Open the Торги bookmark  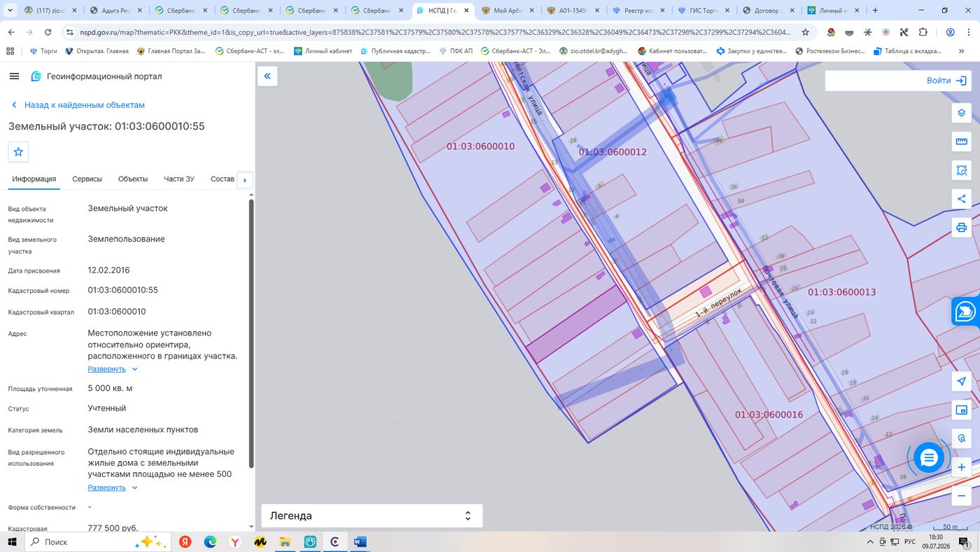pyautogui.click(x=43, y=51)
